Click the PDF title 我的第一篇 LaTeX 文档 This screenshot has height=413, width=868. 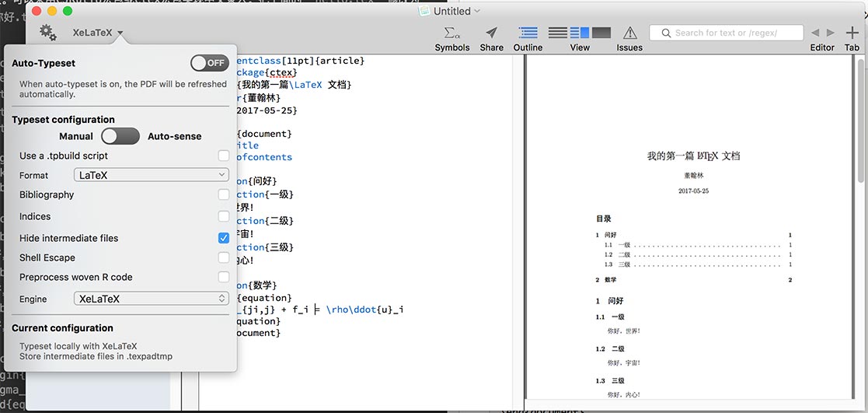[694, 156]
